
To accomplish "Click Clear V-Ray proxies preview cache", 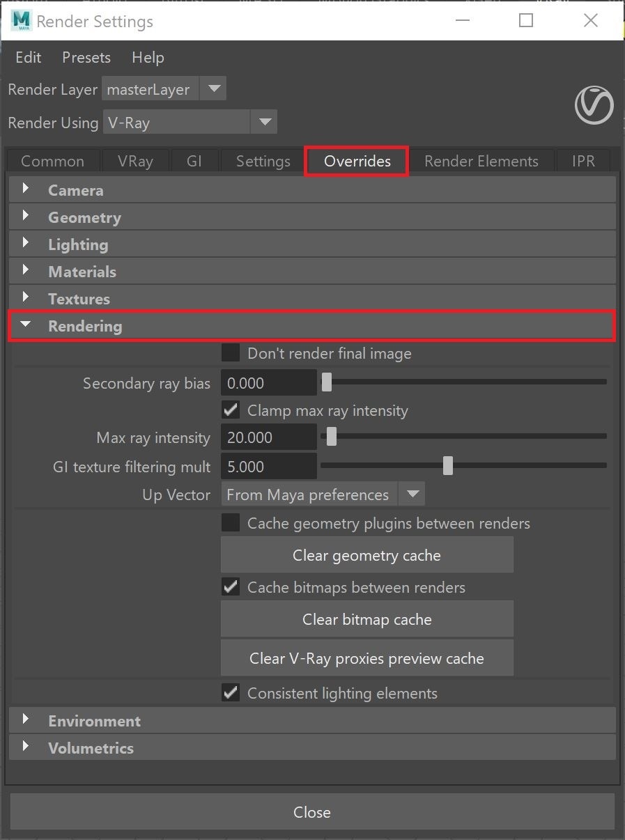I will coord(367,658).
